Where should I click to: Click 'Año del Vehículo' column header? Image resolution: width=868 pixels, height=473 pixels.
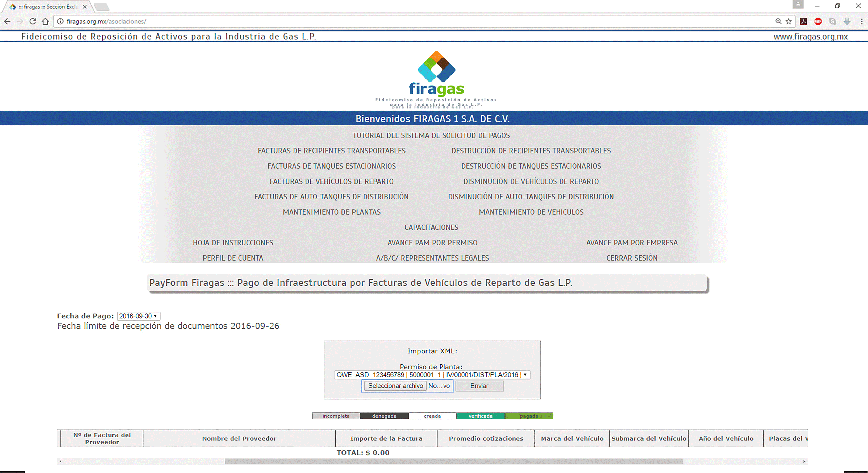(x=726, y=438)
